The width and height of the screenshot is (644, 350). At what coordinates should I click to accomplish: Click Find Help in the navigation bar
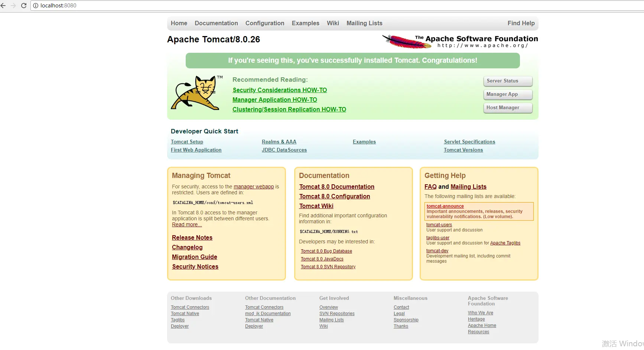click(521, 23)
